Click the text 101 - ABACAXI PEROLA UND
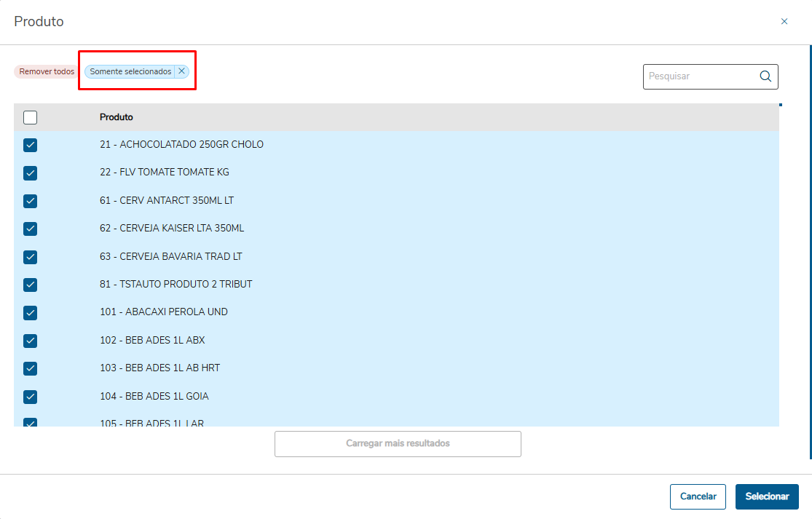812x519 pixels. (x=164, y=312)
